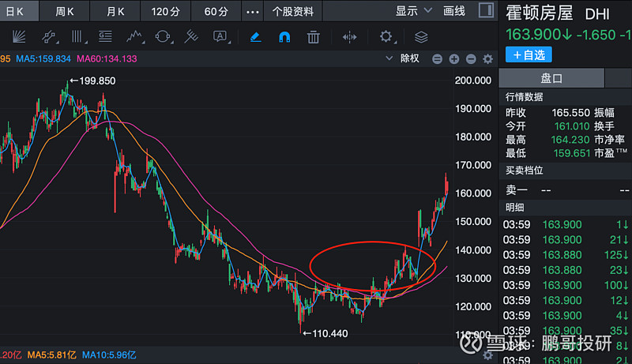Screen dimensions: 632x364
Task: Click the 150.000 price axis label
Action: click(x=473, y=221)
